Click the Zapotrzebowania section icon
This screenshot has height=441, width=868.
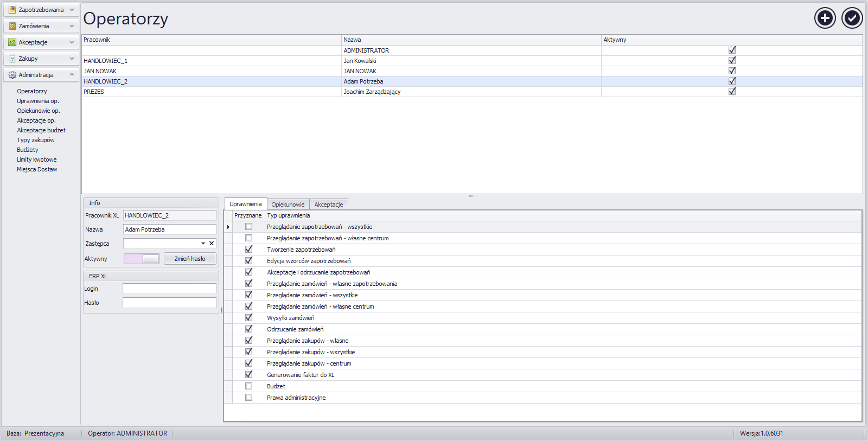pos(12,10)
